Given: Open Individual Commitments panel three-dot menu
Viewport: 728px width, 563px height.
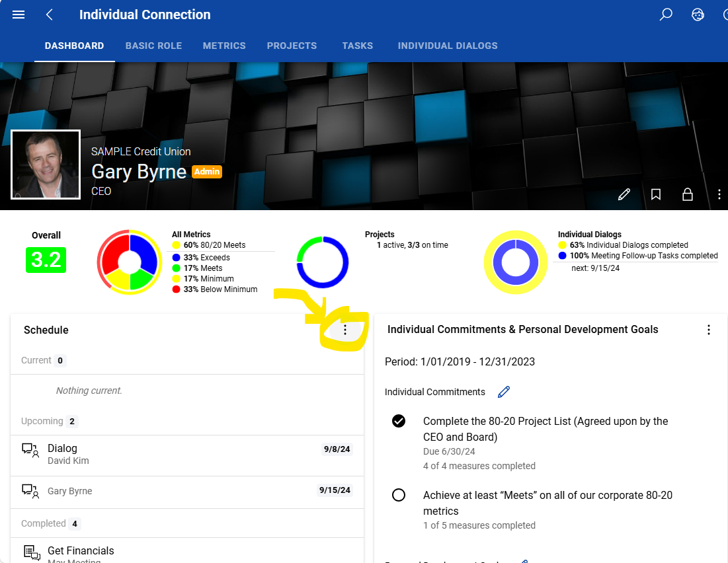Looking at the screenshot, I should tap(709, 330).
